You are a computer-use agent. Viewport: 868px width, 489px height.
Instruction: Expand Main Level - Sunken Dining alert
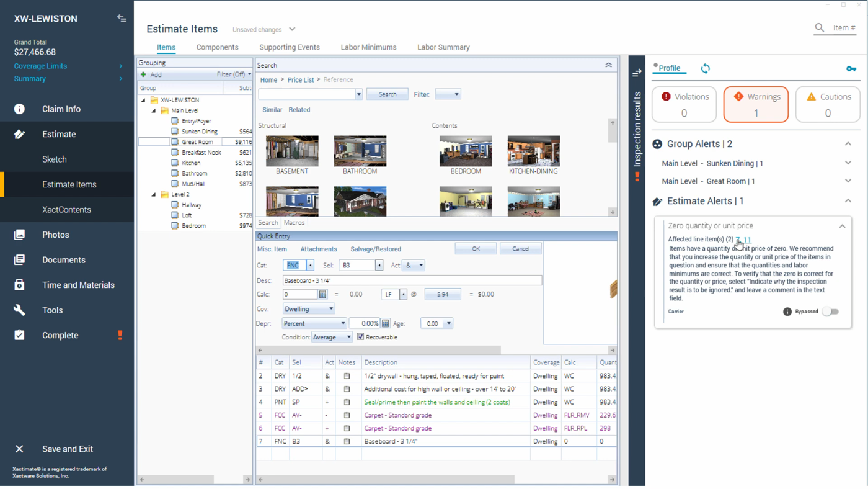(848, 163)
